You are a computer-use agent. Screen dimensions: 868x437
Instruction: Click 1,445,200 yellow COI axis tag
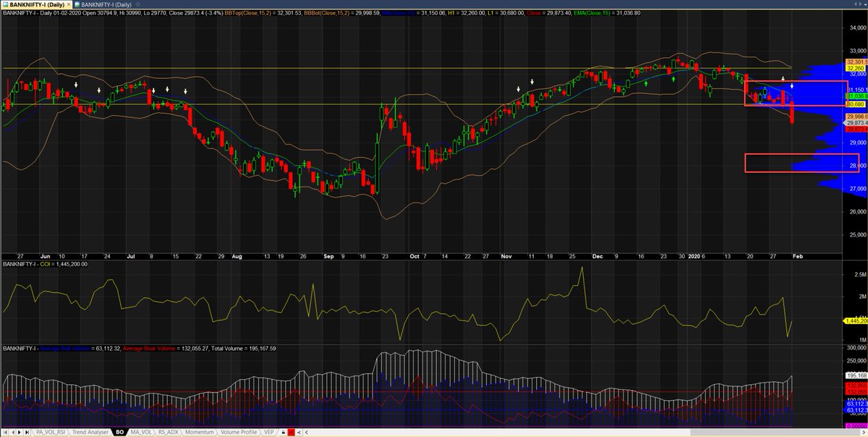[x=855, y=321]
